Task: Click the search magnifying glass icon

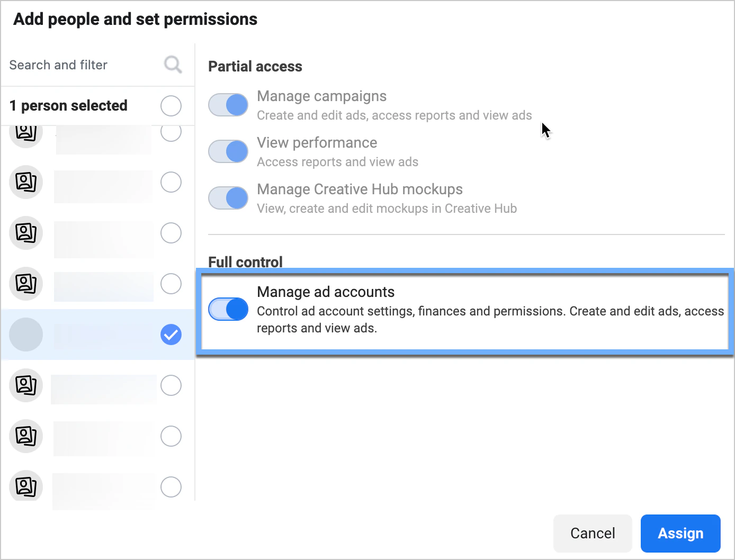Action: (x=172, y=65)
